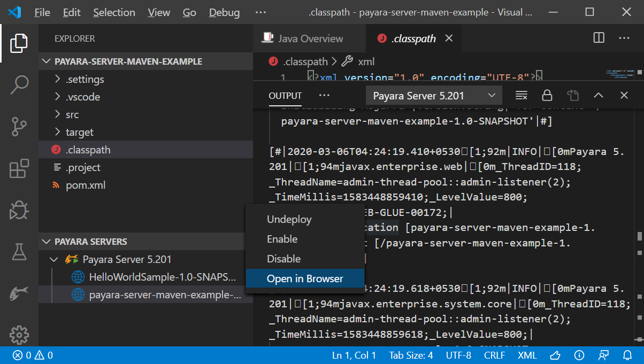Toggle output auto-scroll lock

pyautogui.click(x=546, y=95)
